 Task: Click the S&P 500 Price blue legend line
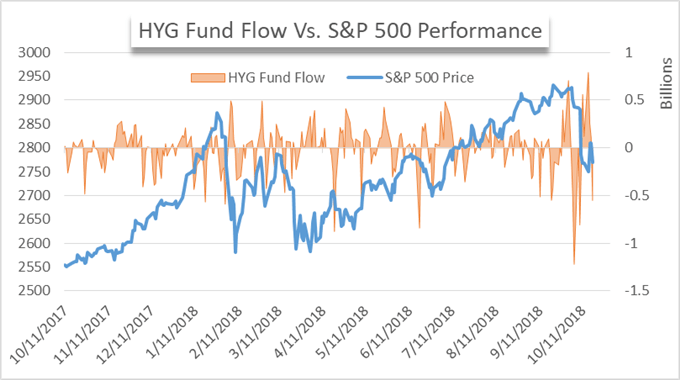tap(365, 78)
